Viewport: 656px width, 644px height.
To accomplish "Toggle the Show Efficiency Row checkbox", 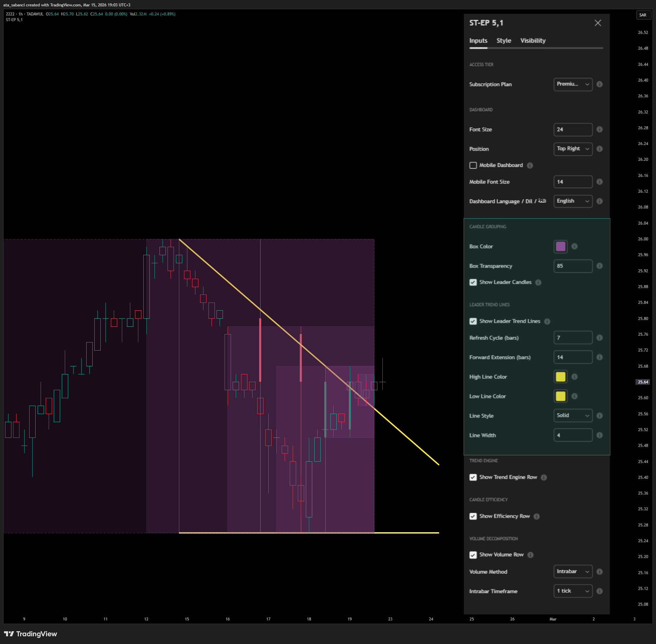I will 473,516.
